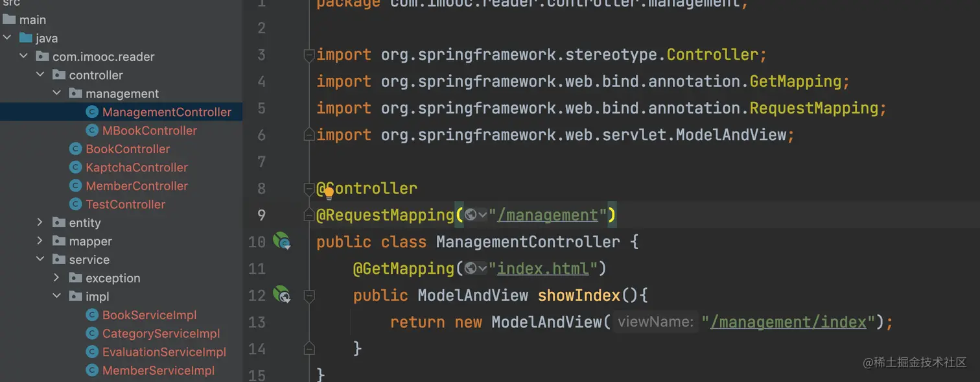This screenshot has width=980, height=382.
Task: Click the CategoryServiceImpl class icon
Action: [92, 334]
